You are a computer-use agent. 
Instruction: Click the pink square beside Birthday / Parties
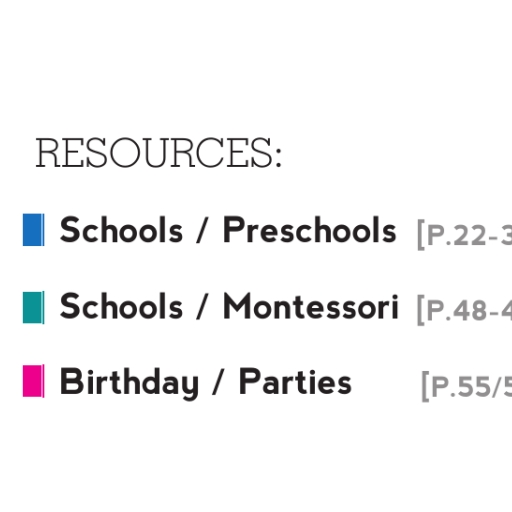(33, 381)
